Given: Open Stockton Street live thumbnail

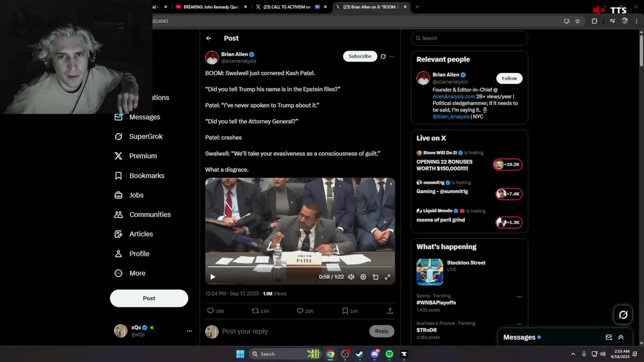Looking at the screenshot, I should click(x=430, y=272).
